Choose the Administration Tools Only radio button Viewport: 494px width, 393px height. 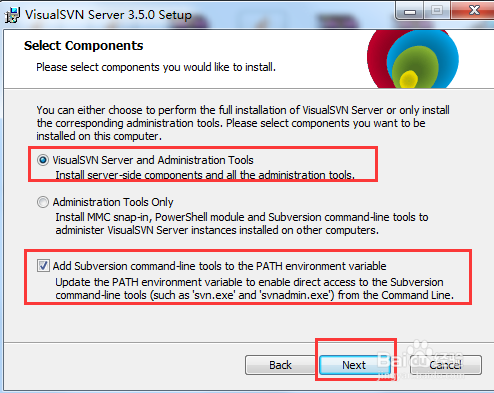point(43,202)
